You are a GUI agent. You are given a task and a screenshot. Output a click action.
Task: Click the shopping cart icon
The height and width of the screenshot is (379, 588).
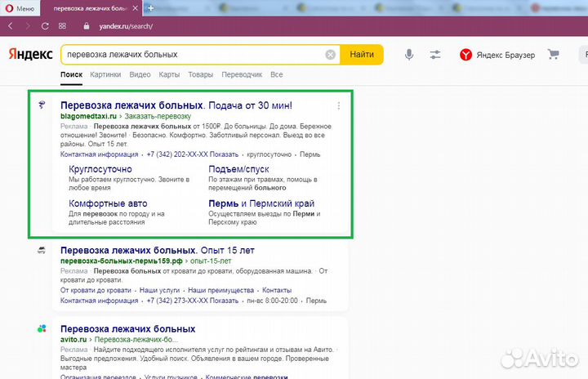point(554,55)
